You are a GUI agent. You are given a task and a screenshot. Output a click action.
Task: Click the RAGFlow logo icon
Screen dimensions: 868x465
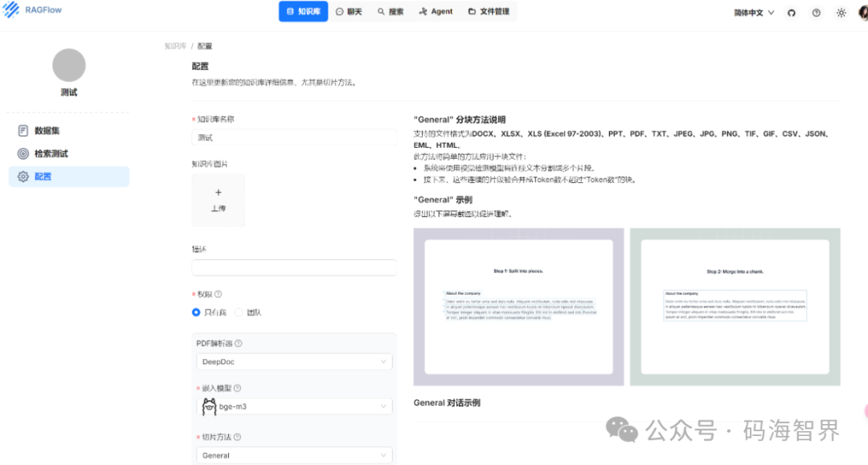(10, 10)
